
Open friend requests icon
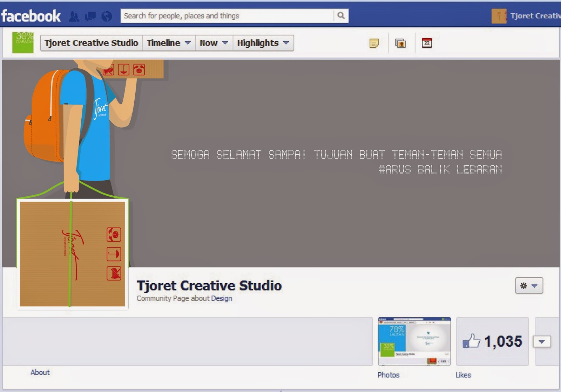point(74,16)
